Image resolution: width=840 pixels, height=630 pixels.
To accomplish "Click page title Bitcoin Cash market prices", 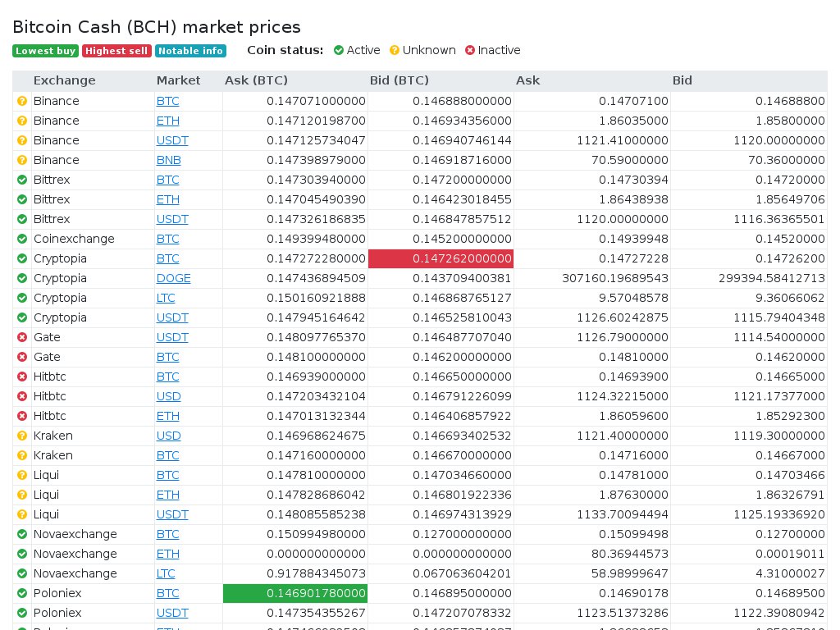I will point(157,27).
